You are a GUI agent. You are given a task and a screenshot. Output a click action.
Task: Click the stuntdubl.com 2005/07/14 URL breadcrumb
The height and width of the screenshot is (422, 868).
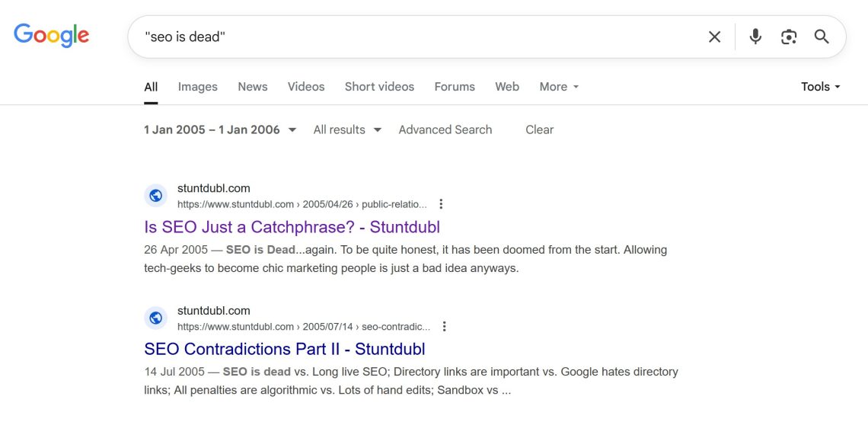tap(303, 327)
